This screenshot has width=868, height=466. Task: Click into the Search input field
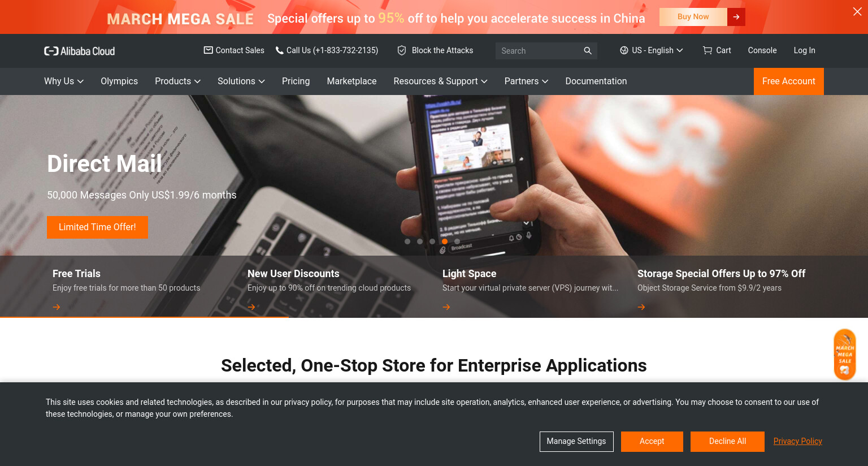[x=540, y=51]
